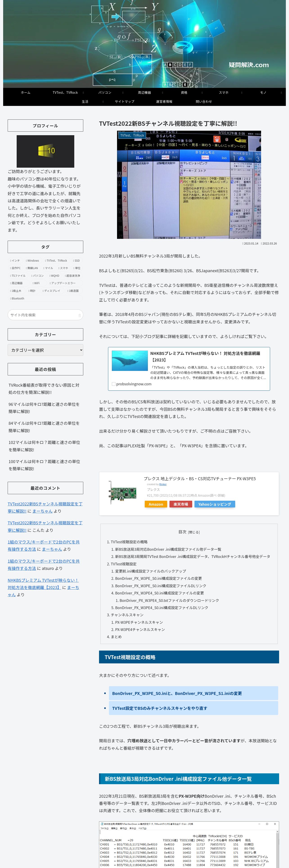Open the 周辺機器 menu item
Viewport: 289px width, 868px height.
pyautogui.click(x=144, y=93)
